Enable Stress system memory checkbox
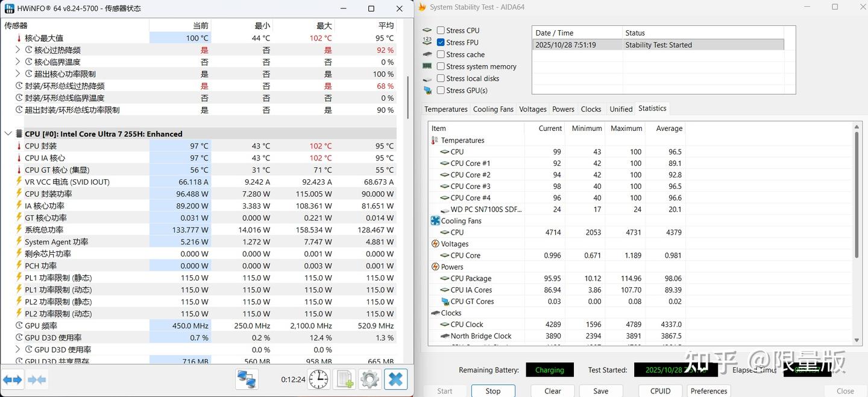 (x=441, y=66)
